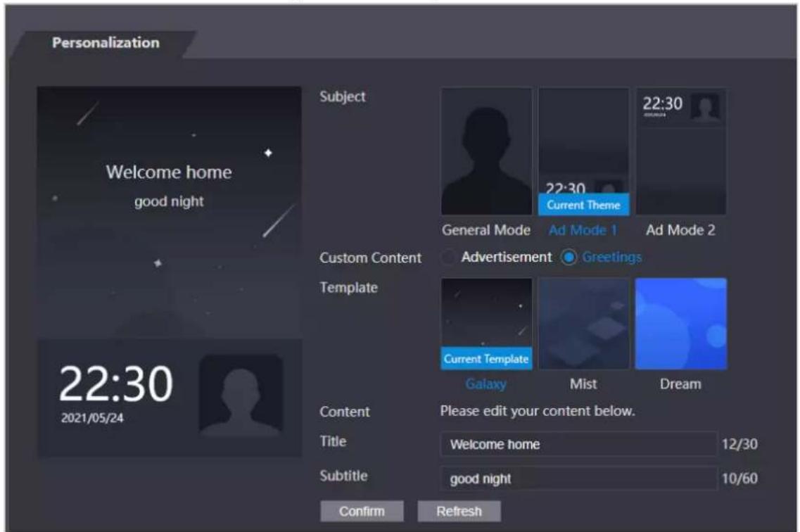The width and height of the screenshot is (800, 532).
Task: Click the 2021/05/24 date in preview
Action: pyautogui.click(x=92, y=418)
